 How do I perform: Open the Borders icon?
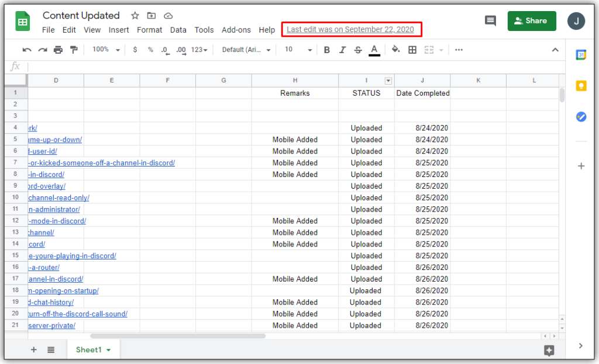point(413,50)
